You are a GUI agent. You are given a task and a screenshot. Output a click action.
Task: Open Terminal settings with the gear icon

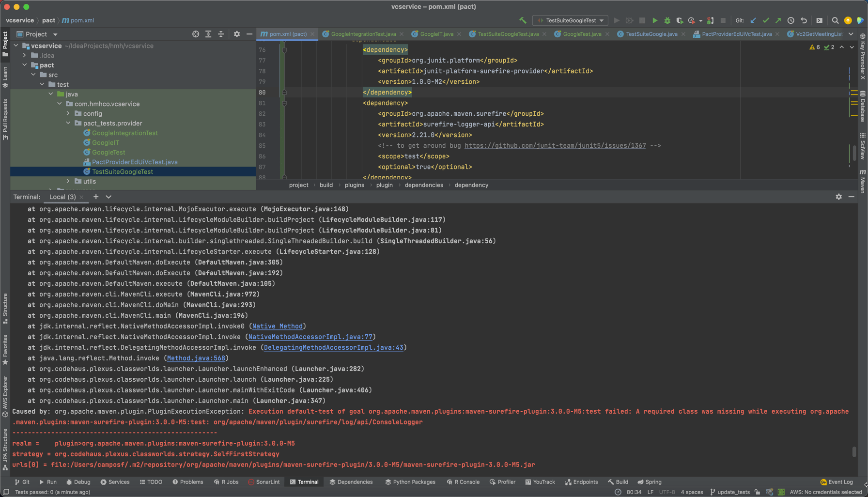pyautogui.click(x=838, y=197)
